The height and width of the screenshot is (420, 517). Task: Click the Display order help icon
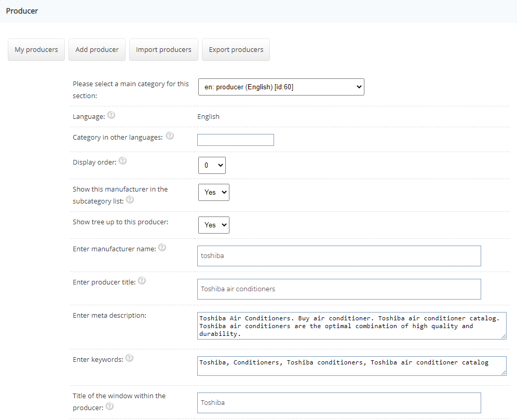pos(123,161)
